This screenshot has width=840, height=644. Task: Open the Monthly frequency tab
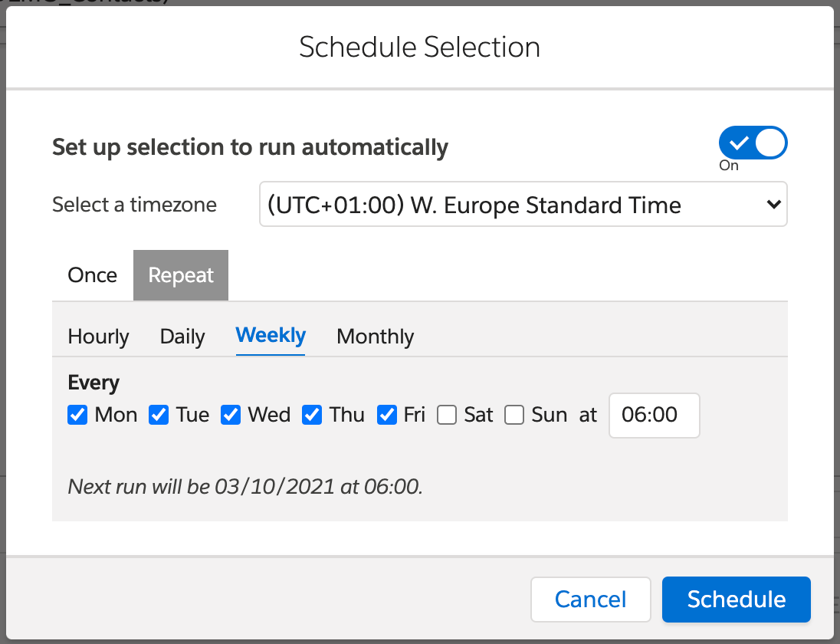[375, 337]
